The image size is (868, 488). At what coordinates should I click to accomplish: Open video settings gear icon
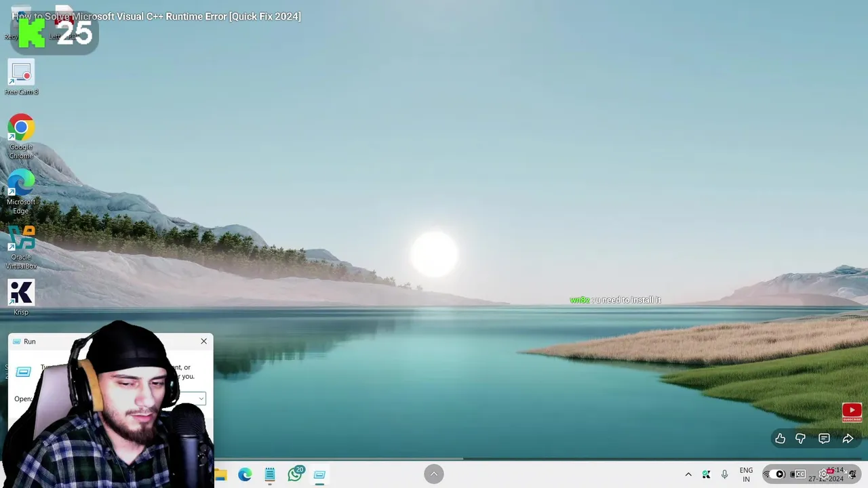[x=824, y=474]
